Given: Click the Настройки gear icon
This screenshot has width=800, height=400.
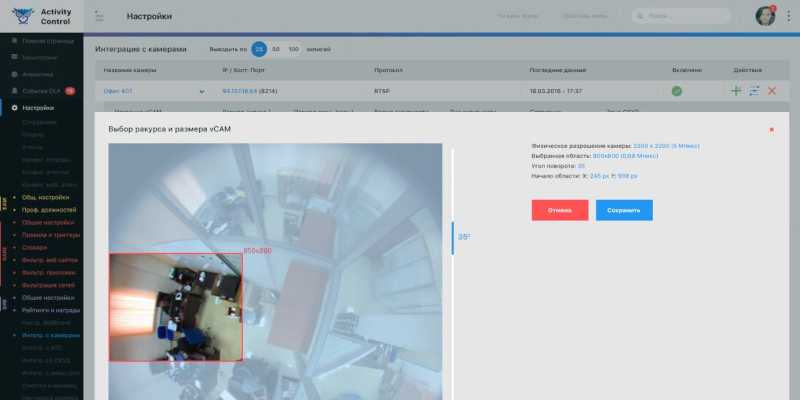Looking at the screenshot, I should tap(14, 108).
